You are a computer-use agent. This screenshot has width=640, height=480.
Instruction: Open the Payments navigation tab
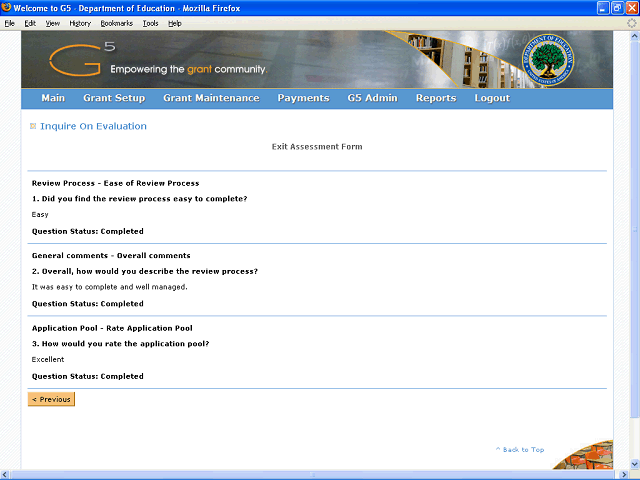coord(303,98)
